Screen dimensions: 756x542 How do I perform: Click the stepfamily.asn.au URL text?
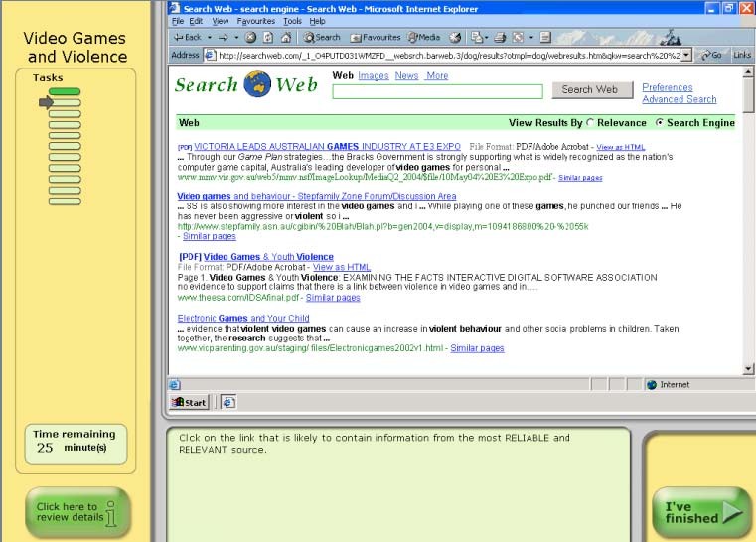pos(382,226)
